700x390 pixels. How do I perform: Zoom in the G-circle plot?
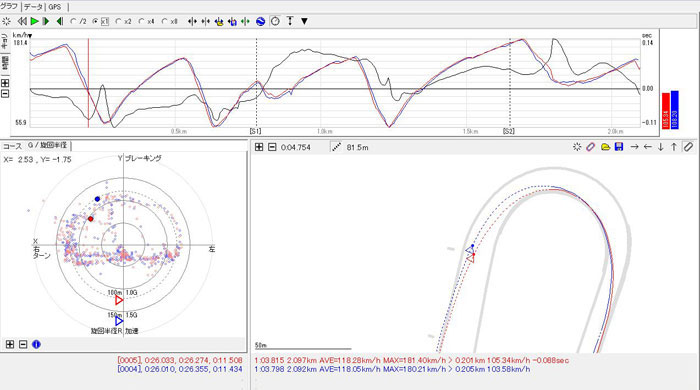click(x=10, y=344)
